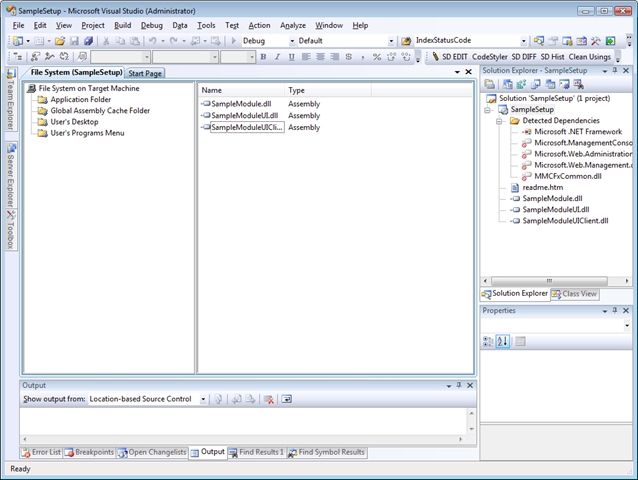The height and width of the screenshot is (480, 638).
Task: Click the Cut scissors icon
Action: click(x=106, y=41)
